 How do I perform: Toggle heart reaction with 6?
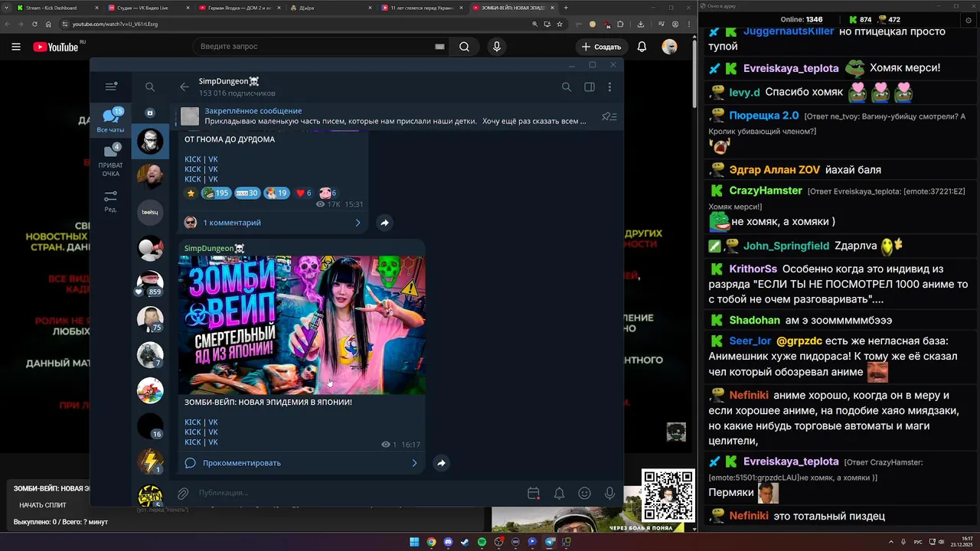(x=304, y=193)
